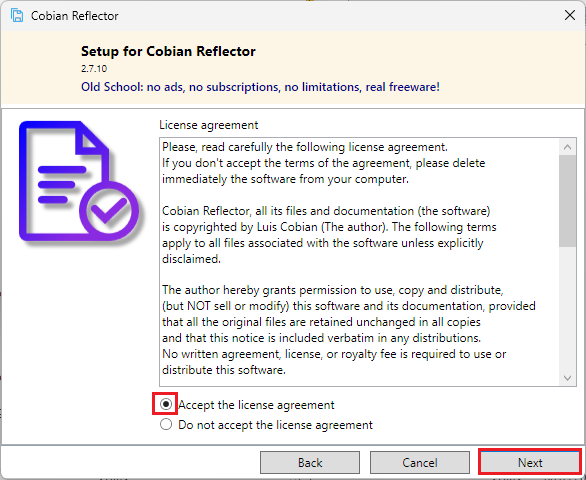Image resolution: width=586 pixels, height=480 pixels.
Task: Click the Cancel button
Action: pyautogui.click(x=420, y=463)
